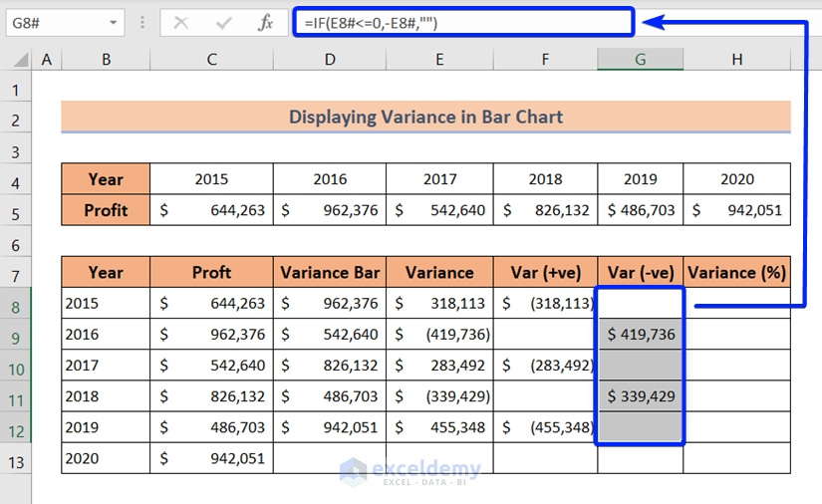Click the 'Var (-ve)' header cell
The height and width of the screenshot is (504, 822).
640,273
